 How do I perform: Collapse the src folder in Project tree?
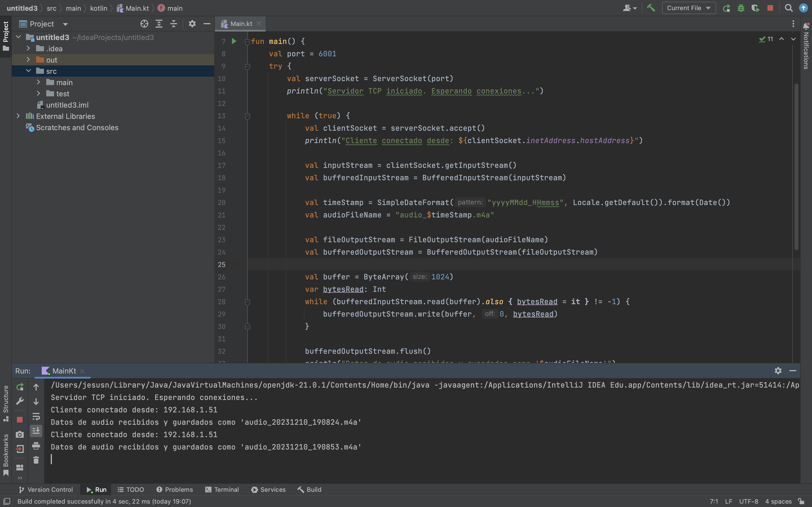click(28, 71)
